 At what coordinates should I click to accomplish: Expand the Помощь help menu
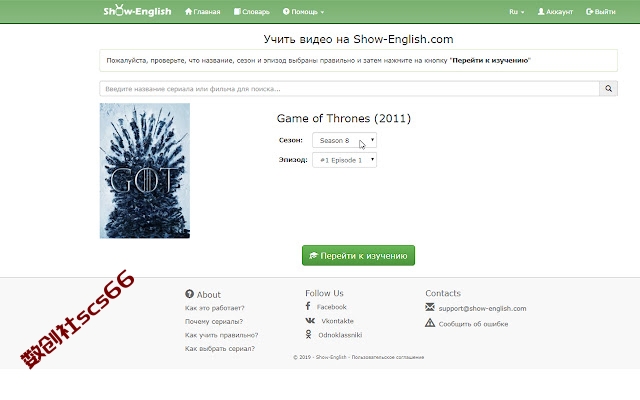pyautogui.click(x=303, y=12)
